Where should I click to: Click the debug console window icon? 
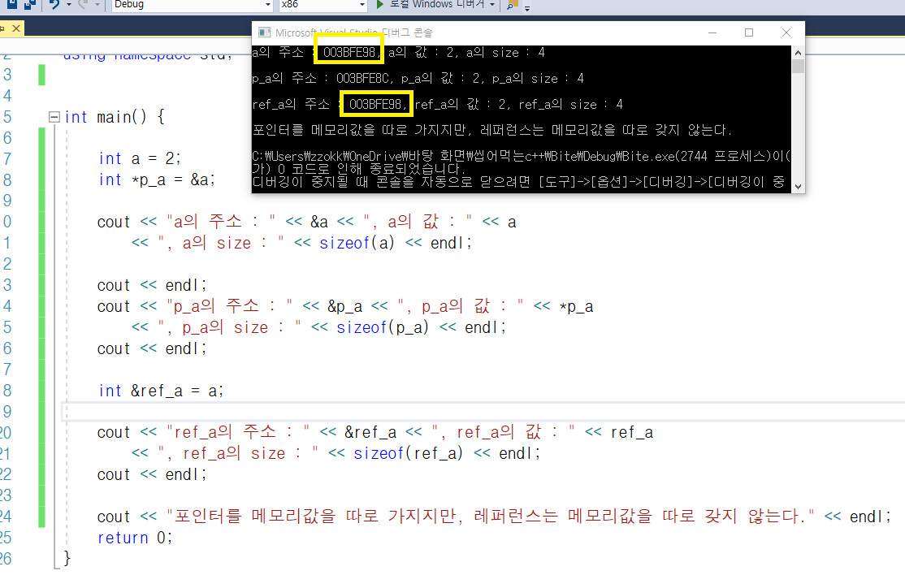click(x=264, y=32)
